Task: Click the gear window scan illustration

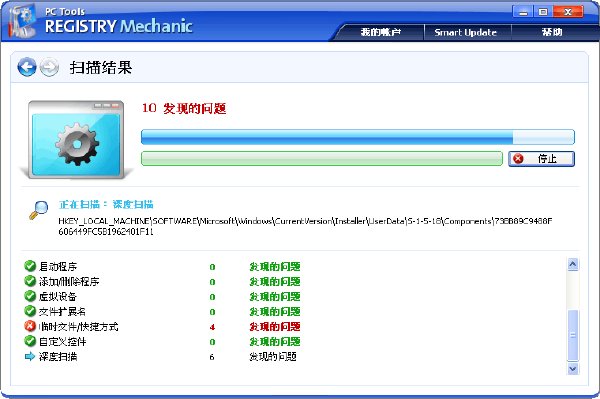Action: [x=77, y=140]
